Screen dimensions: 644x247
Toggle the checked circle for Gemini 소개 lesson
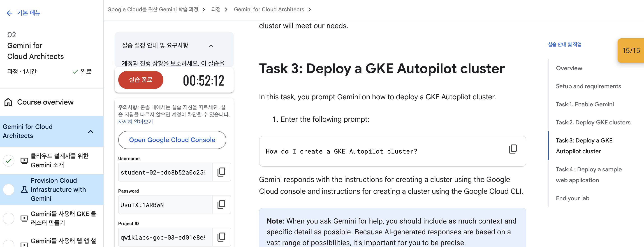9,161
